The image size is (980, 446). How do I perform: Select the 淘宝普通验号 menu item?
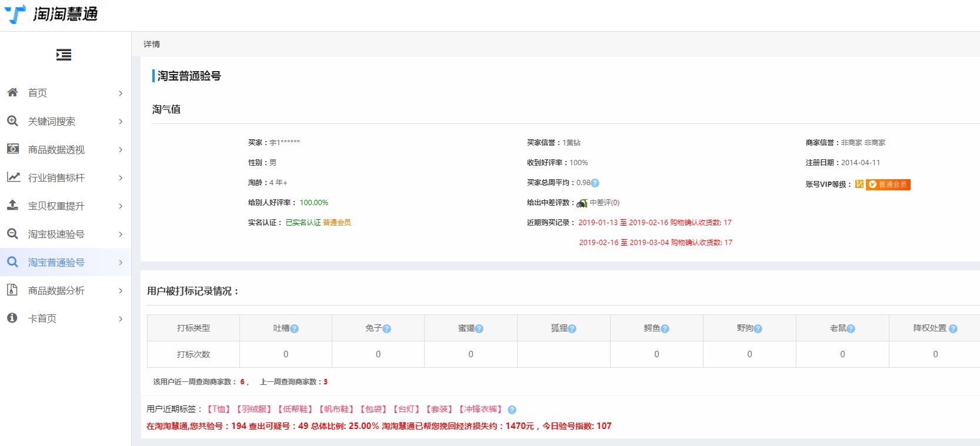click(56, 262)
